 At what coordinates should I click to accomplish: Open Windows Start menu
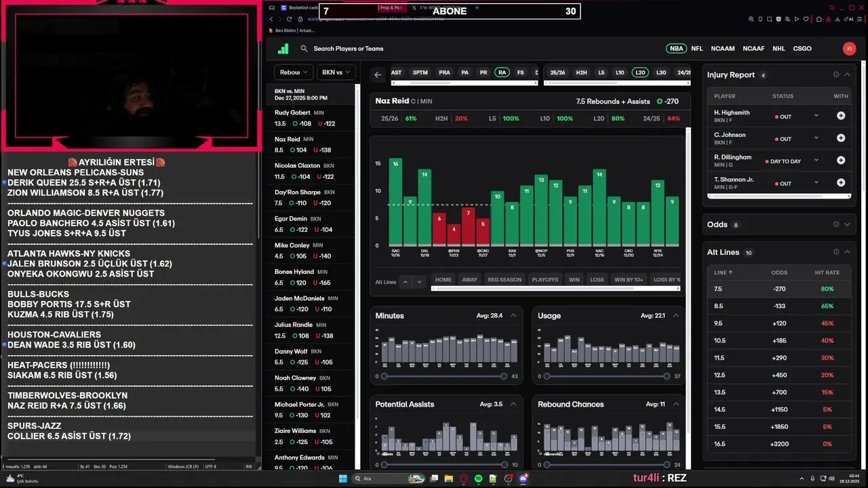pyautogui.click(x=343, y=479)
